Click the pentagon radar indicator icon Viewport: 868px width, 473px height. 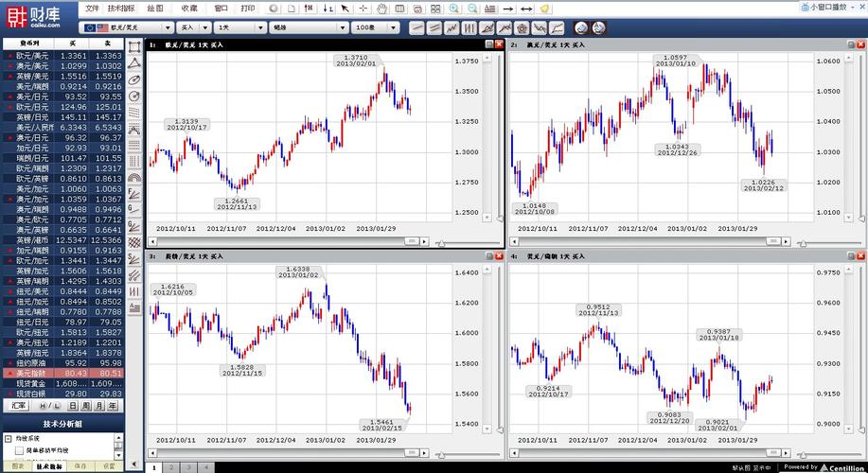click(x=522, y=27)
